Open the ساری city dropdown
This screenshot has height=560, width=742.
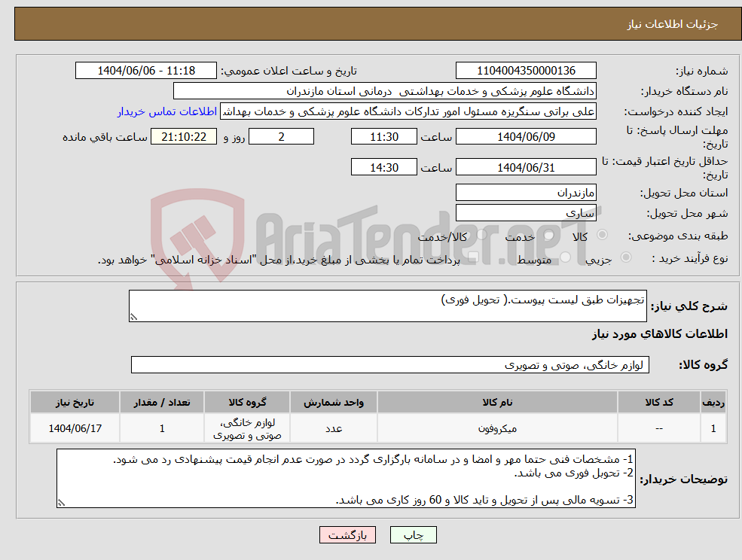[x=526, y=212]
